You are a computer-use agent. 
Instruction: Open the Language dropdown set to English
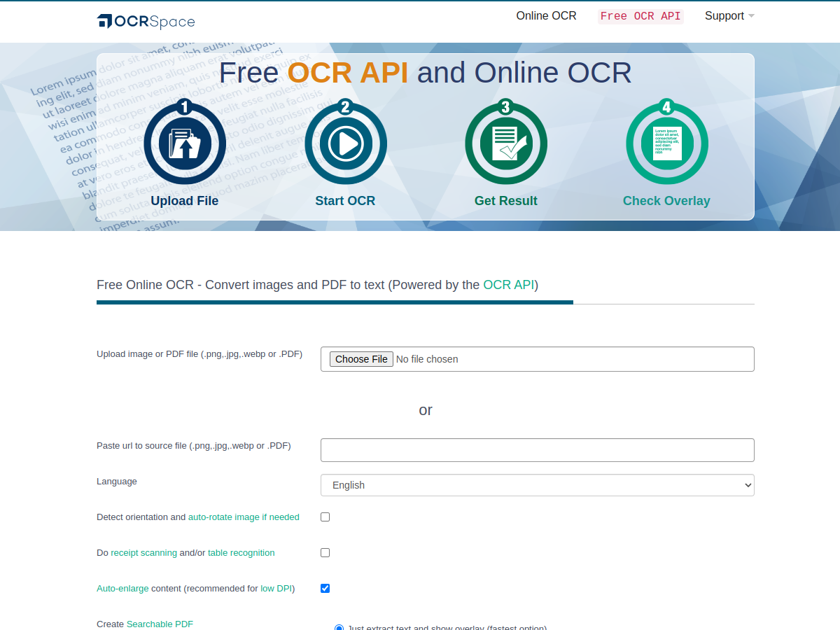pyautogui.click(x=538, y=485)
